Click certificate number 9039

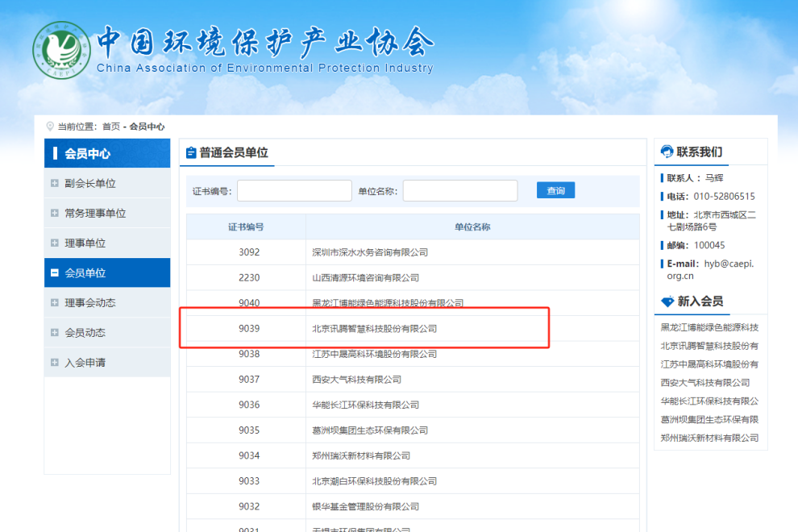(x=249, y=328)
